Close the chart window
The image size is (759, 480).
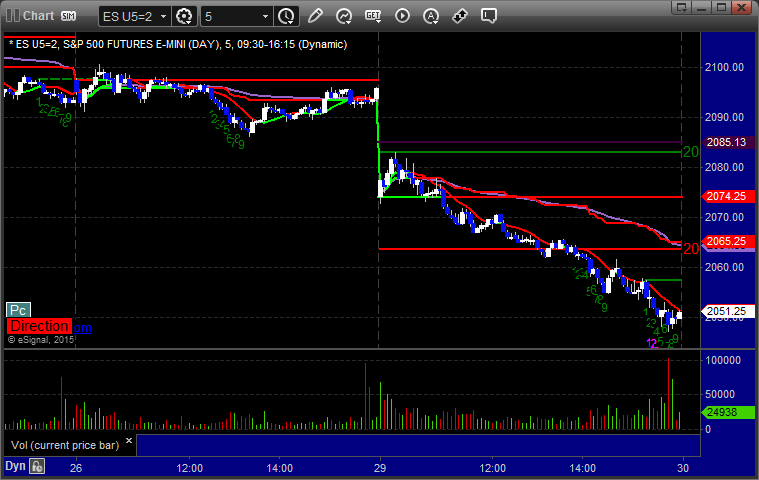tap(741, 7)
